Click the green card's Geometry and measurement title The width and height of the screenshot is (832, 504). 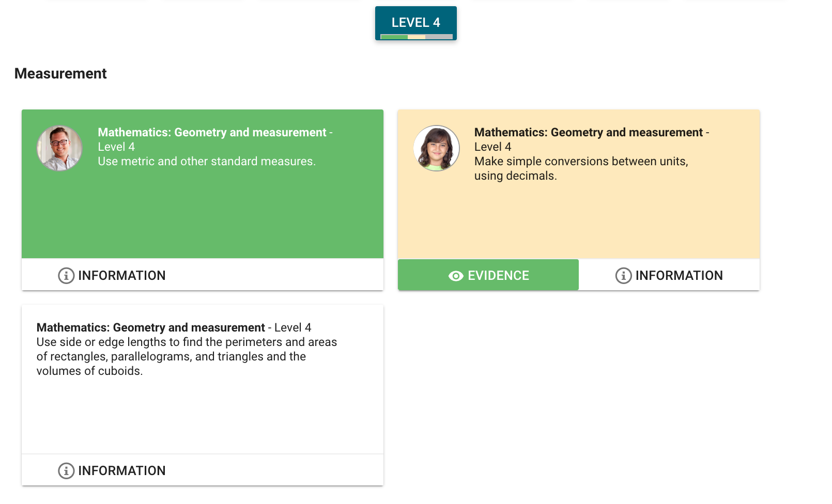(x=212, y=133)
